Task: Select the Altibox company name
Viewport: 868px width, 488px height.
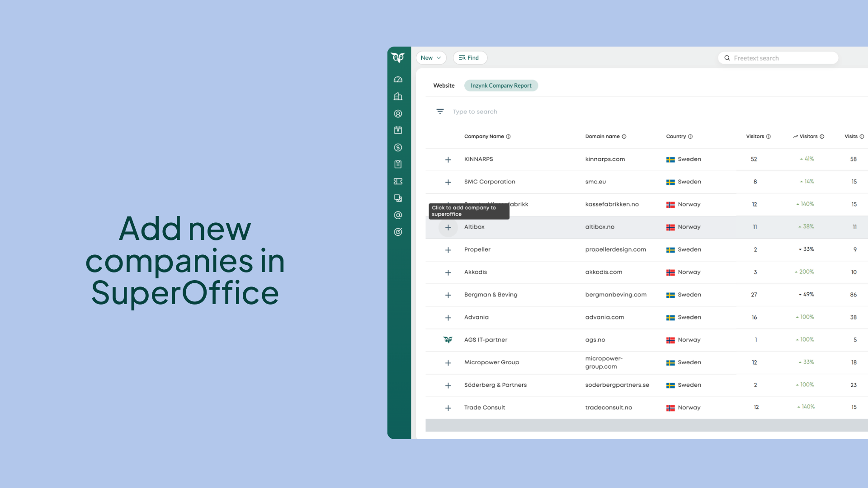Action: pyautogui.click(x=474, y=227)
